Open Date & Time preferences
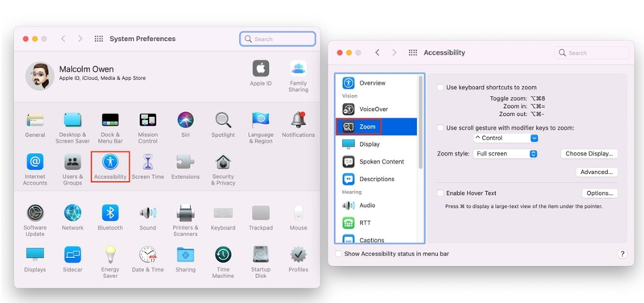The width and height of the screenshot is (644, 303). (x=148, y=255)
